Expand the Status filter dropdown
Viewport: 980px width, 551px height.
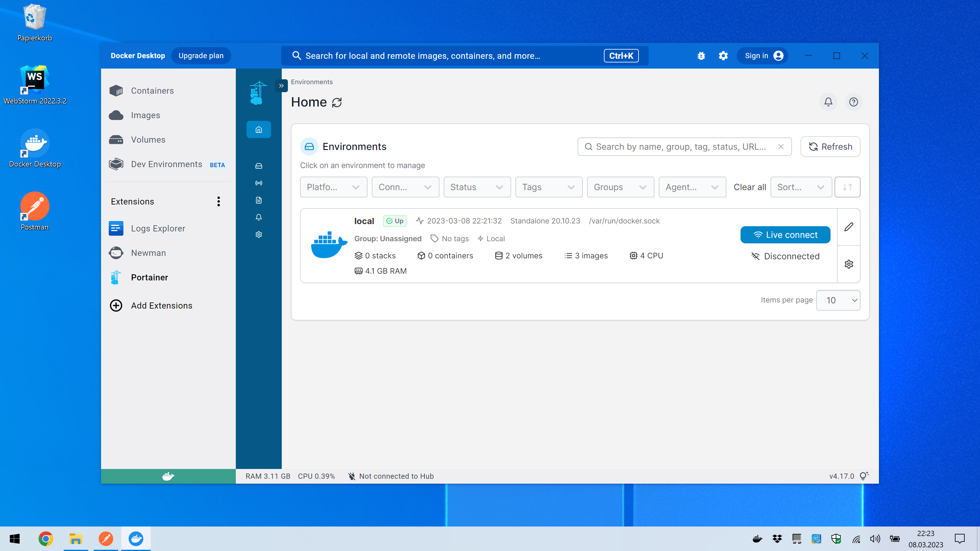[477, 187]
